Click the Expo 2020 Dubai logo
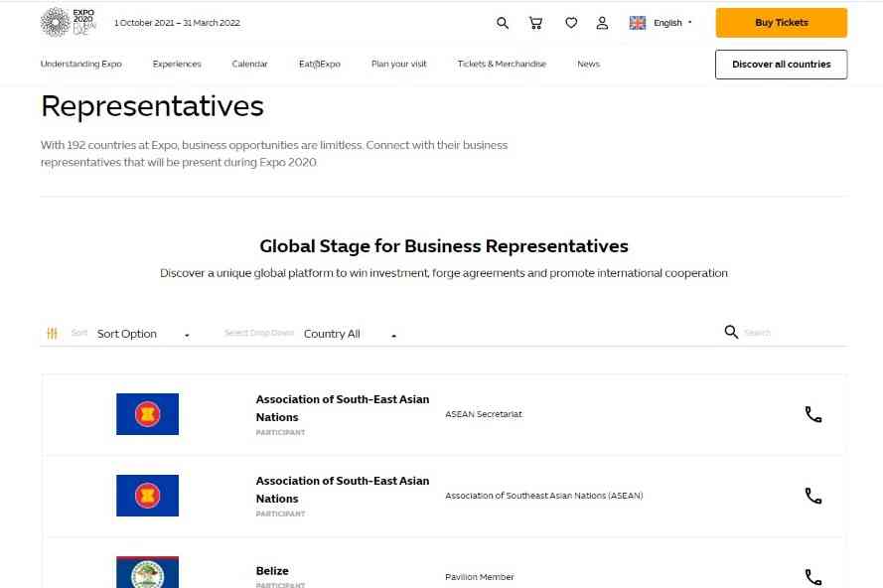Screen dimensions: 883x588 click(x=69, y=23)
